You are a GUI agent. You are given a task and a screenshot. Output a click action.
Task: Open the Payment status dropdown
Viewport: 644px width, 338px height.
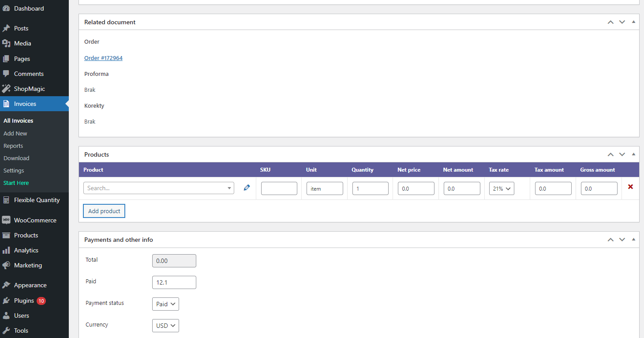pos(165,304)
